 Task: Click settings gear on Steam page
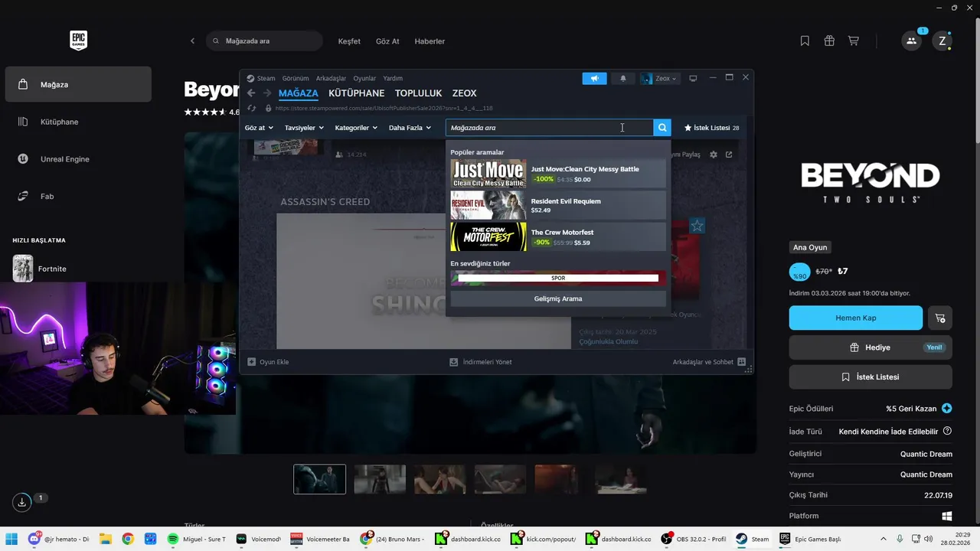(x=714, y=155)
